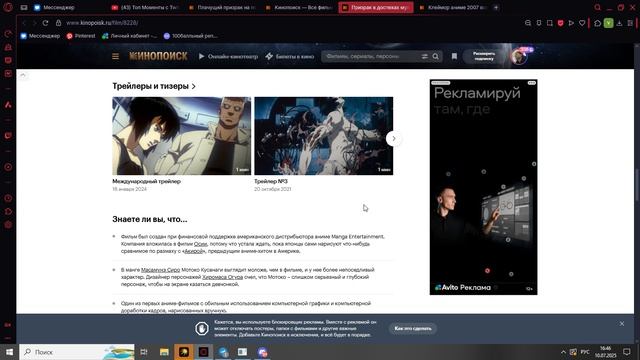The image size is (640, 360).
Task: Click the Windows Поиск search box
Action: tap(77, 352)
